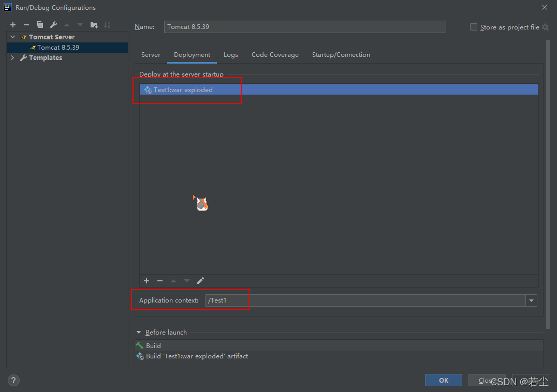The width and height of the screenshot is (557, 392).
Task: Open help with question mark button
Action: [13, 380]
